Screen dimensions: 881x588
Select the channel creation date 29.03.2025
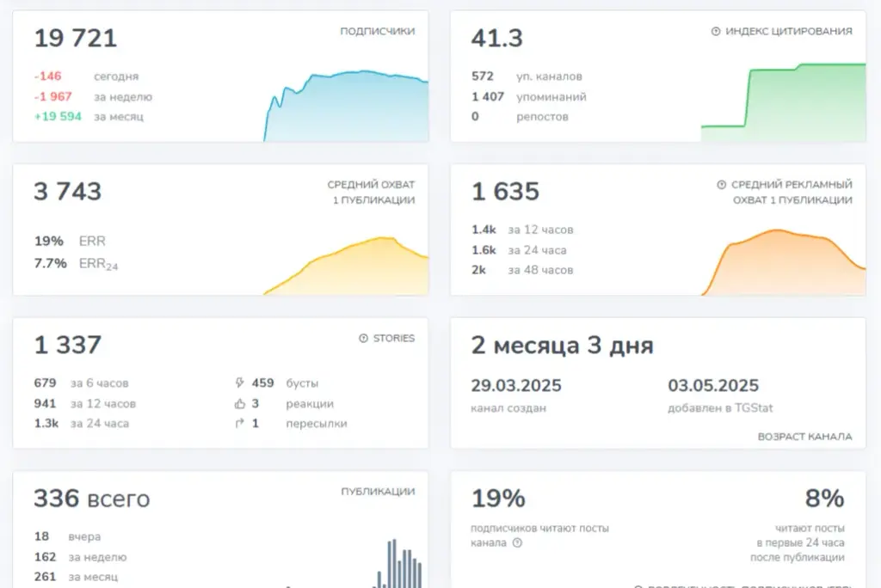click(x=516, y=386)
